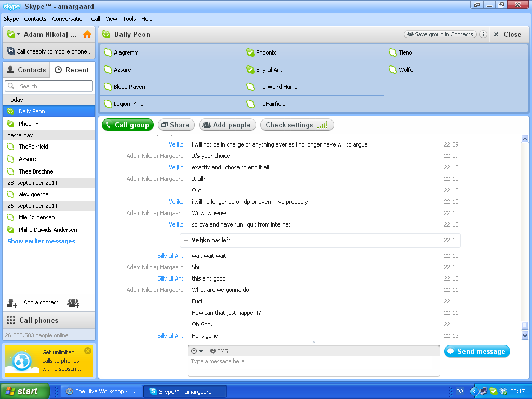Click the DA language indicator in taskbar
Screen dimensions: 532x399
(x=460, y=391)
